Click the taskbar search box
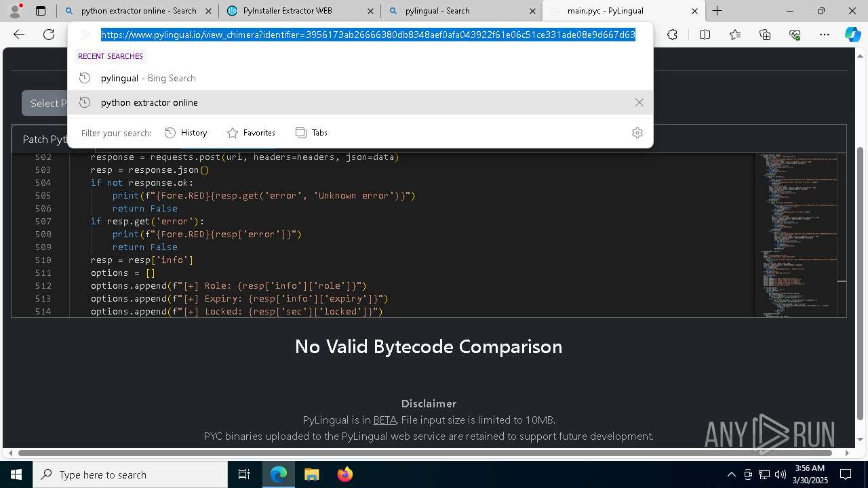868x488 pixels. pos(130,474)
